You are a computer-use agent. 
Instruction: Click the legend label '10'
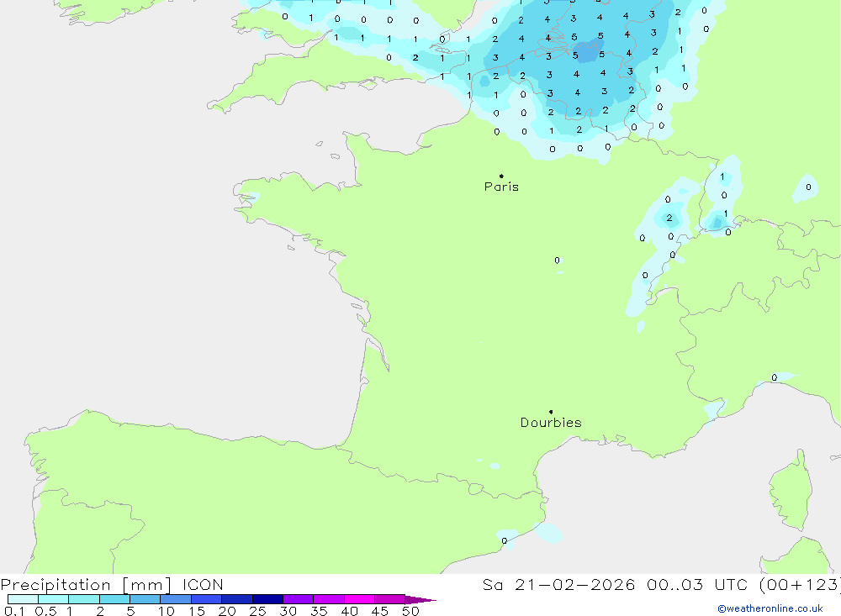167,611
